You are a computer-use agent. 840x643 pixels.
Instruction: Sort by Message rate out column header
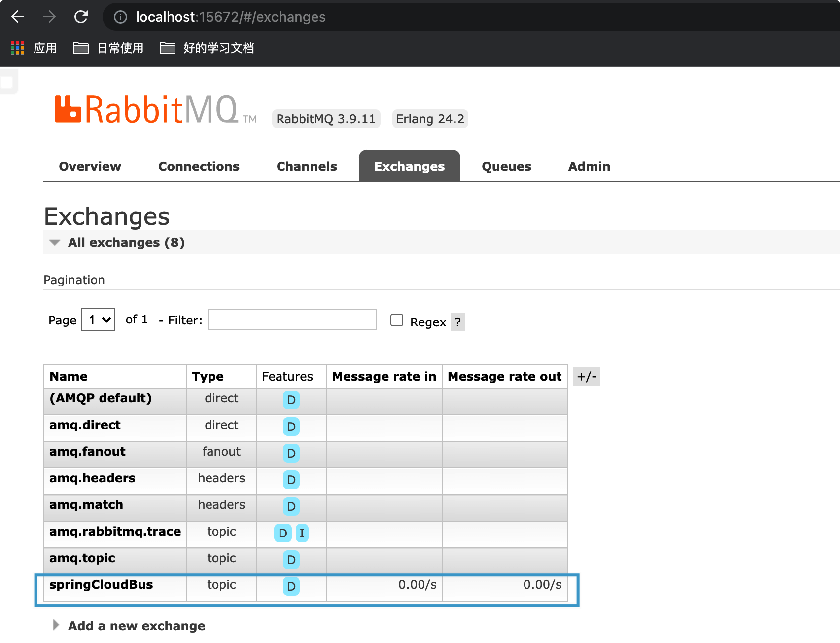point(505,377)
